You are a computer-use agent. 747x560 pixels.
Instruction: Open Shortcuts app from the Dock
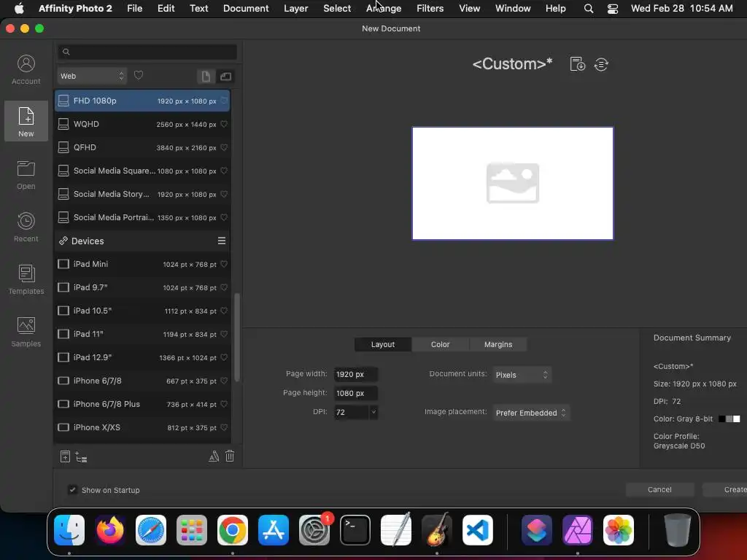[x=536, y=530]
